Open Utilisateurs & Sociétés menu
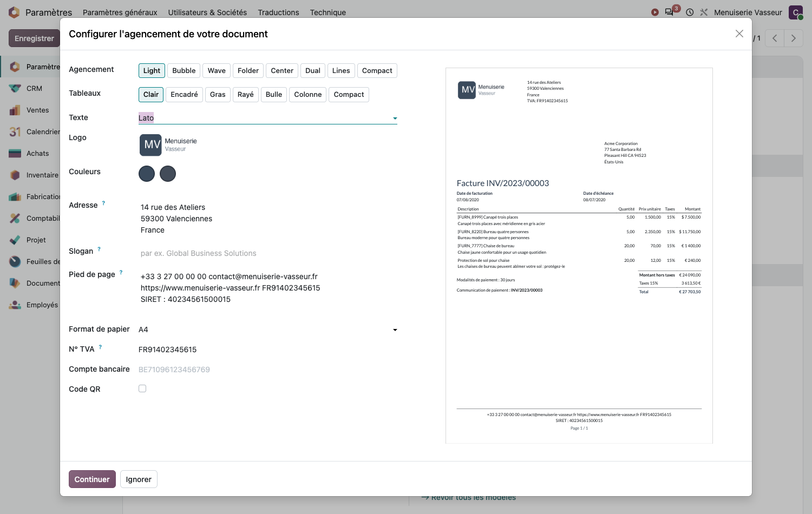Viewport: 812px width, 514px height. click(207, 12)
